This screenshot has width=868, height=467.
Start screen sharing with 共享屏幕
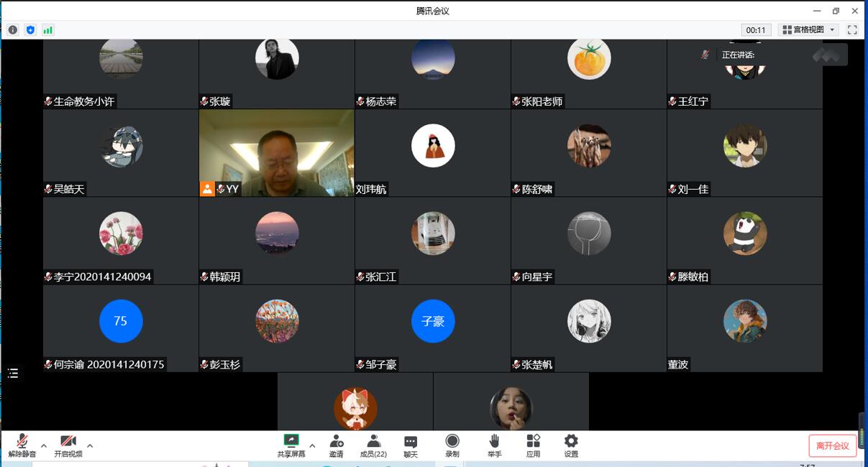click(291, 445)
